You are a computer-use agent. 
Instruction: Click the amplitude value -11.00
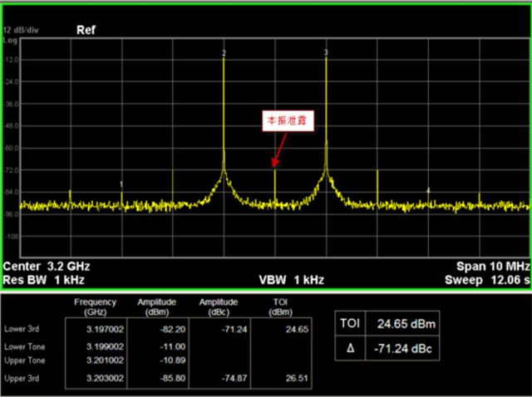173,347
